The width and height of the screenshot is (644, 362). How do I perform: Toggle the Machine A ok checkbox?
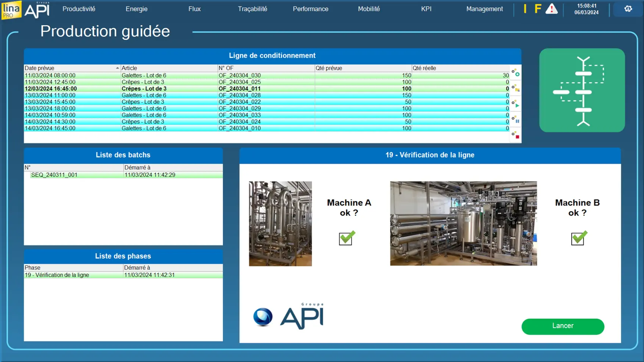(346, 239)
